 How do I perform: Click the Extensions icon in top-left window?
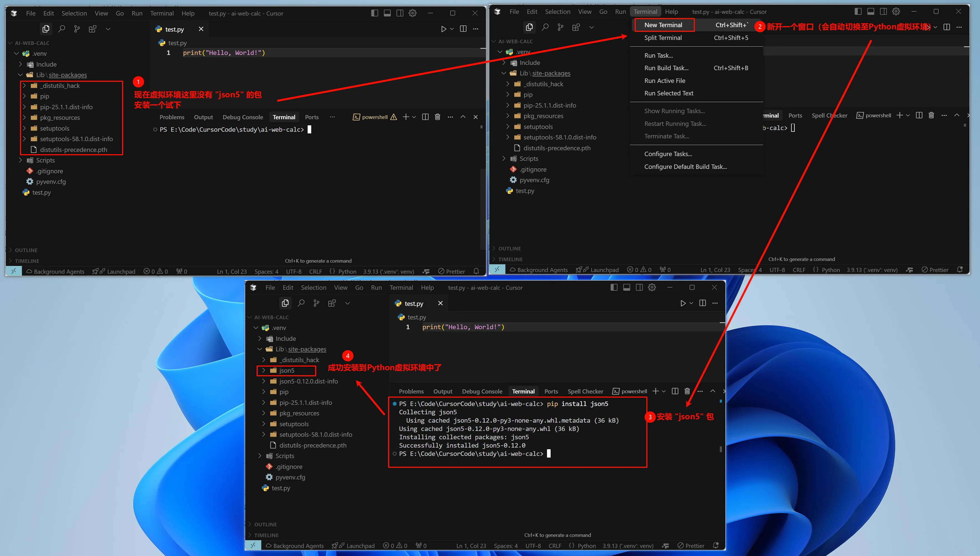[92, 29]
